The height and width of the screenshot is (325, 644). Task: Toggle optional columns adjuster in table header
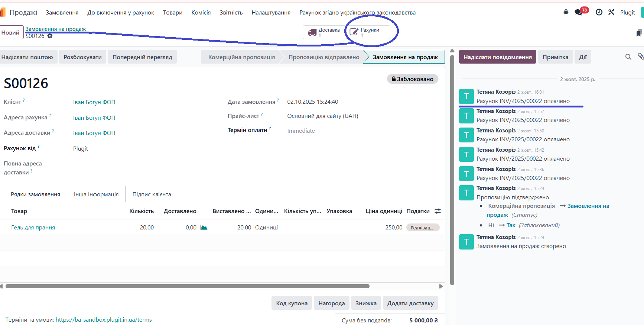pos(438,211)
